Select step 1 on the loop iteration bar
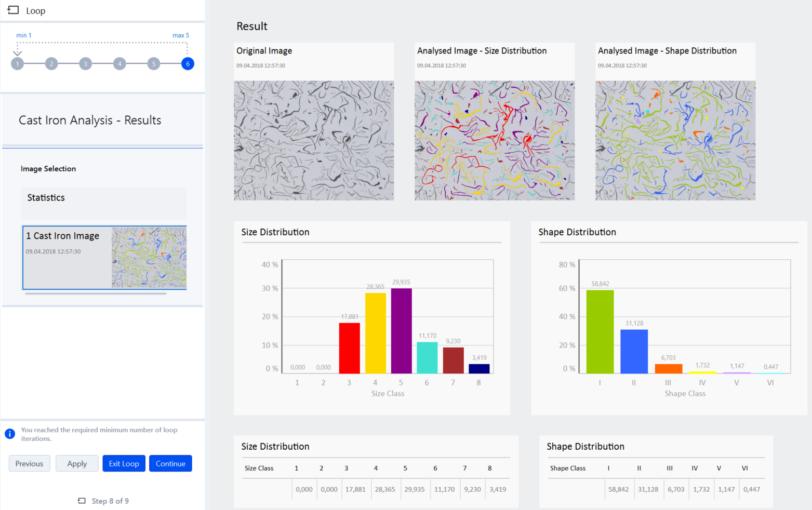Viewport: 812px width, 510px height. tap(17, 63)
